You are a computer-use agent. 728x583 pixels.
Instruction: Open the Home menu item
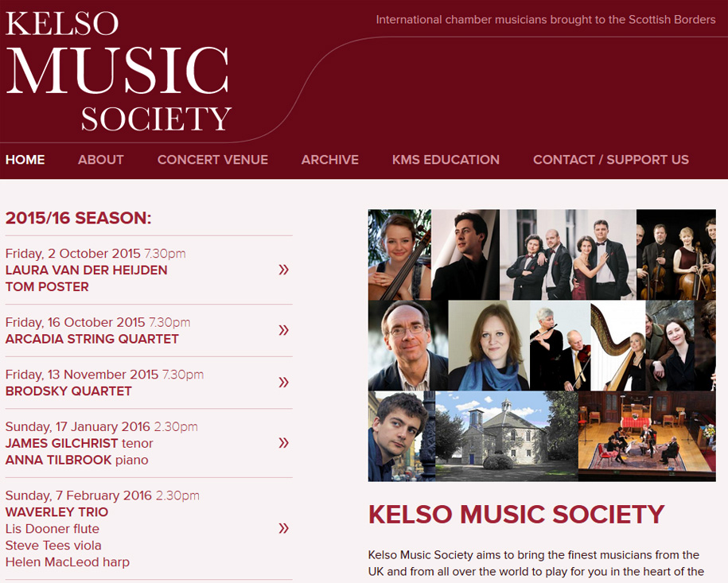point(25,160)
